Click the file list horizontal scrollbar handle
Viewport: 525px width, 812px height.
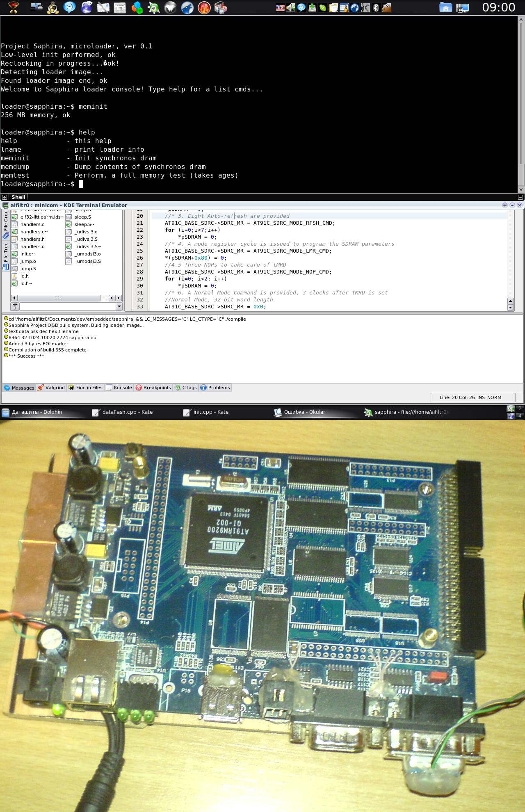tap(59, 298)
